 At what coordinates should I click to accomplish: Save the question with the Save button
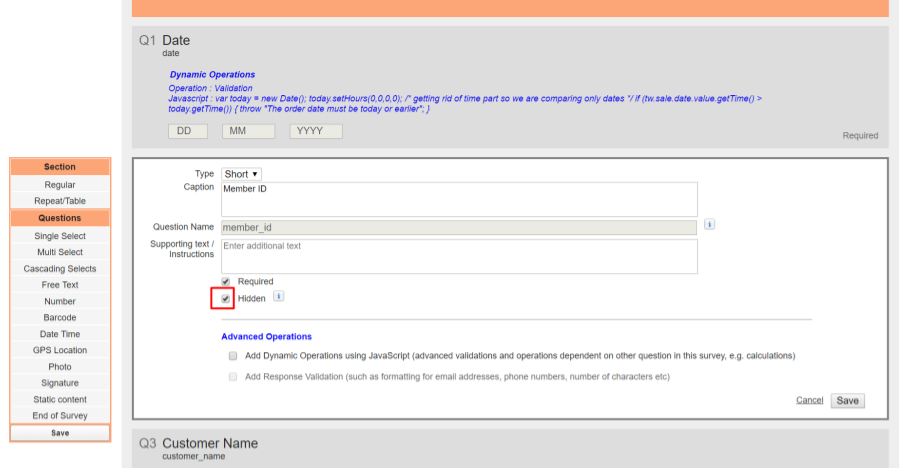pos(847,401)
